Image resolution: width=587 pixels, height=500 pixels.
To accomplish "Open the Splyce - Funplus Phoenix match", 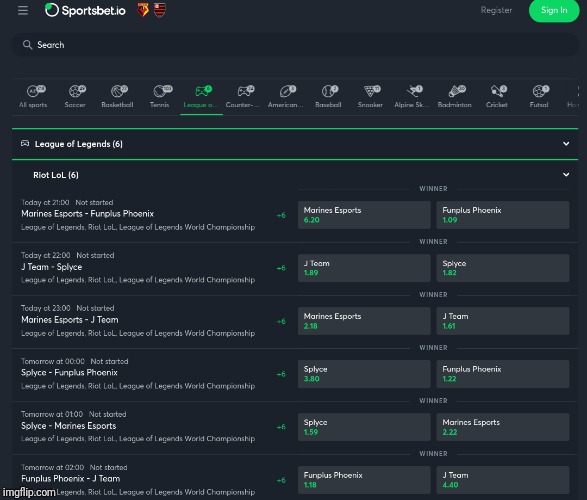I will [69, 373].
